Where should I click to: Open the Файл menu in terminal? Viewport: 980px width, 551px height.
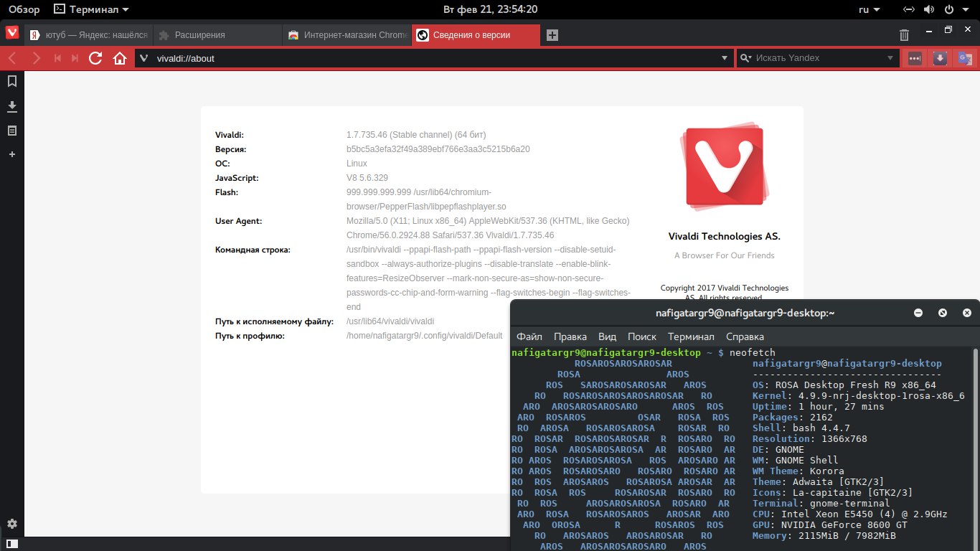[529, 336]
